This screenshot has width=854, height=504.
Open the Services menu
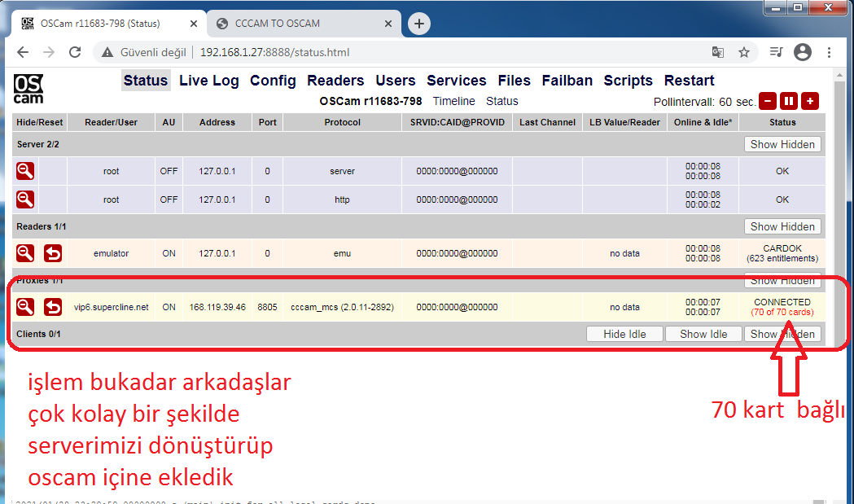pyautogui.click(x=457, y=81)
